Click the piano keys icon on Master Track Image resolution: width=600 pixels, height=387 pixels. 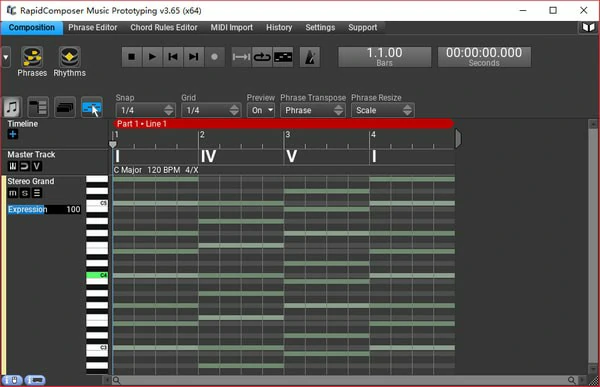point(13,166)
